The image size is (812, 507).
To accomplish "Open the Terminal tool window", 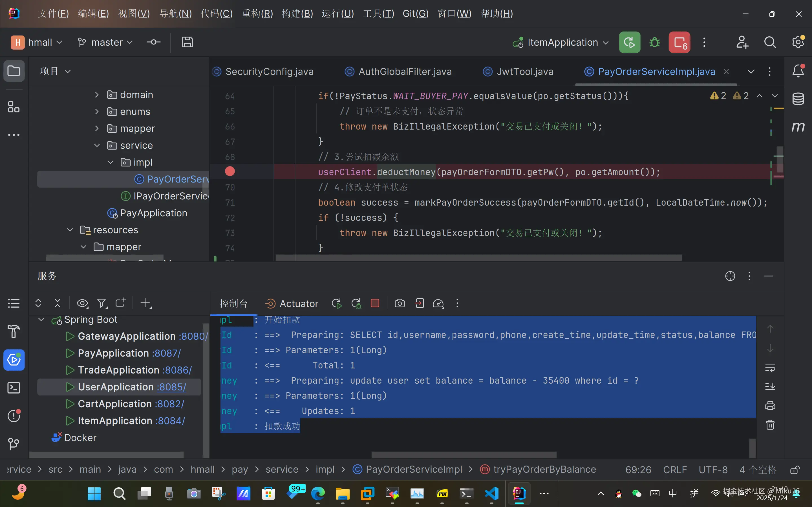I will click(x=14, y=388).
